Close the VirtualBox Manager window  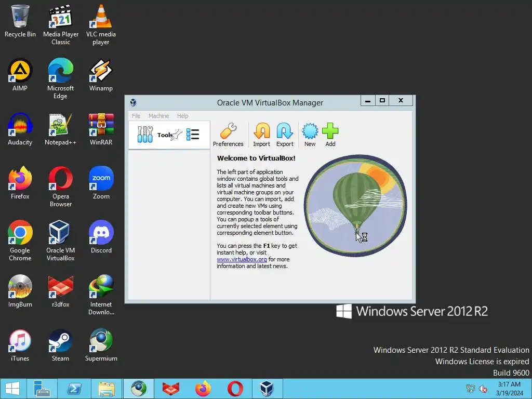click(x=401, y=100)
